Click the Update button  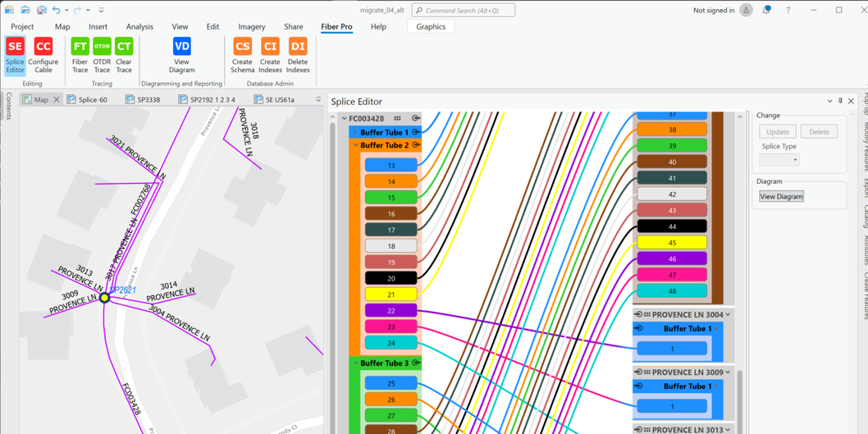777,131
